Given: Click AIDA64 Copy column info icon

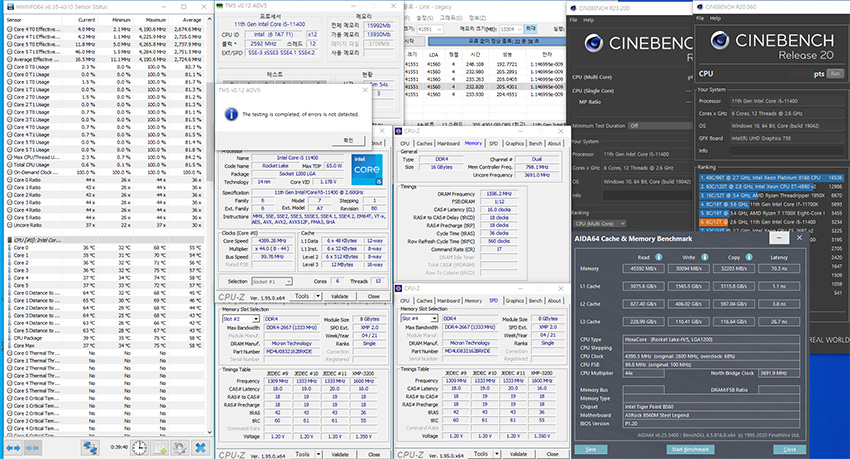Looking at the screenshot, I should (x=749, y=257).
